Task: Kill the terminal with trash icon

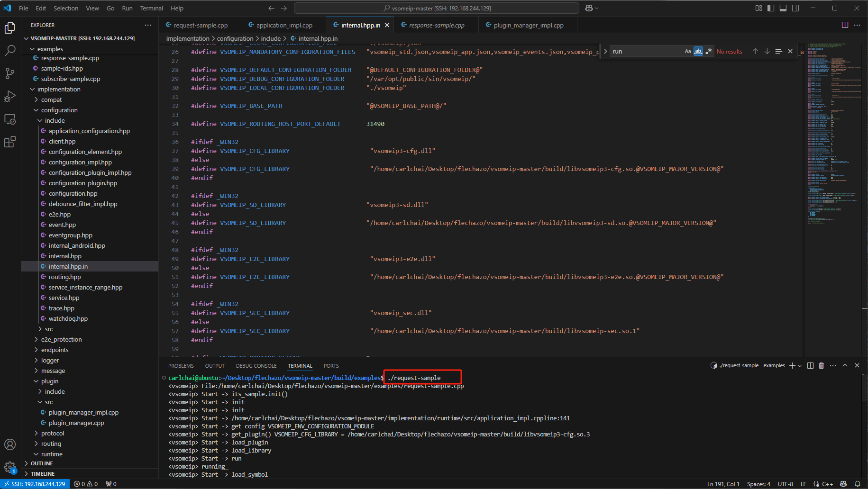Action: pos(822,365)
